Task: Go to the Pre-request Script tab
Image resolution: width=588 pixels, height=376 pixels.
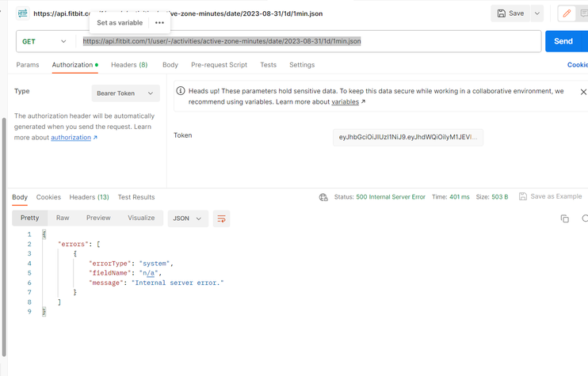Action: (x=219, y=65)
